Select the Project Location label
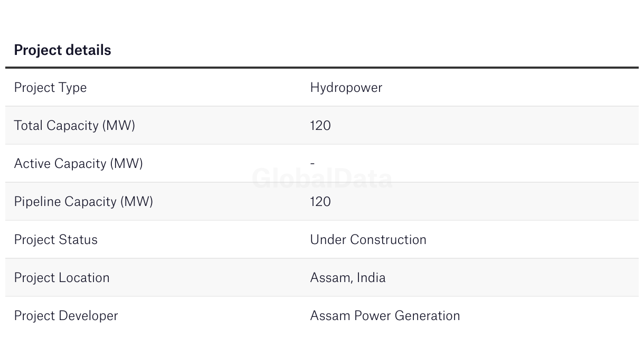Image resolution: width=644 pixels, height=356 pixels. [x=62, y=278]
